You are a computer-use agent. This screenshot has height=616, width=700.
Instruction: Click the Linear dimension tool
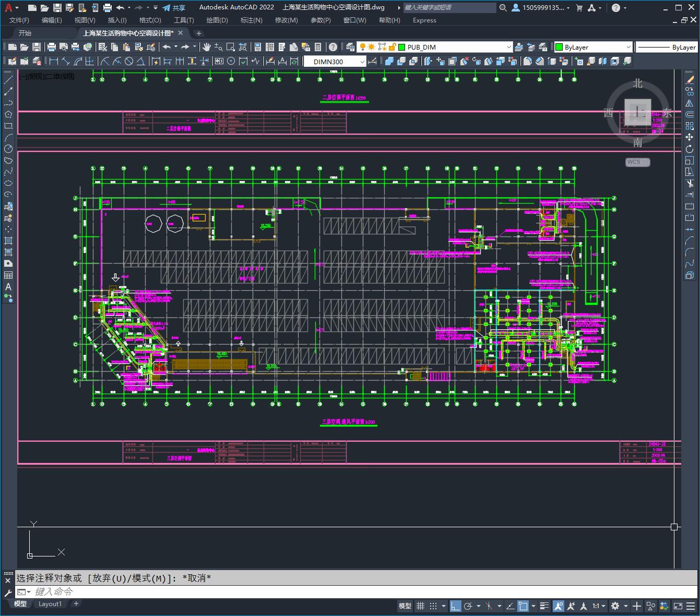point(53,61)
